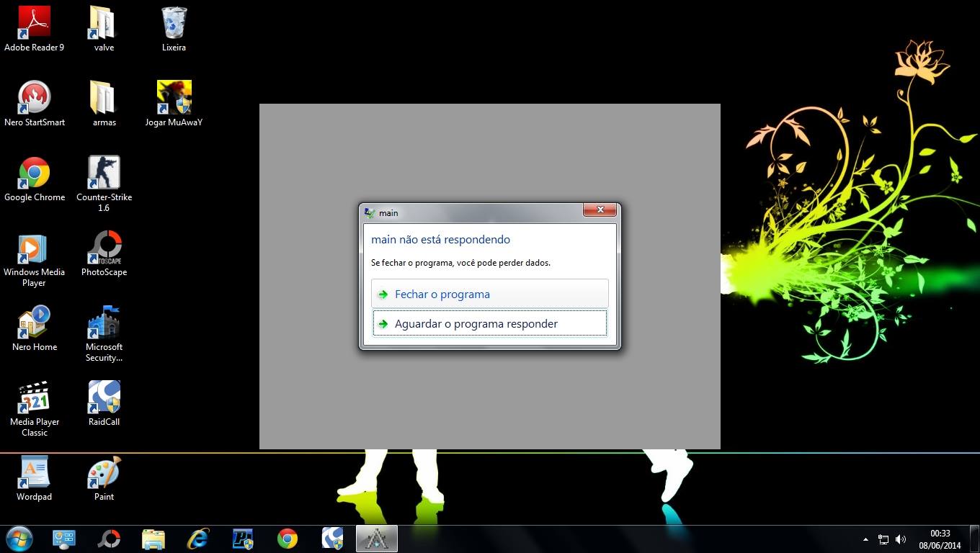This screenshot has height=553, width=980.
Task: Click the Google Chrome taskbar icon
Action: coord(288,539)
